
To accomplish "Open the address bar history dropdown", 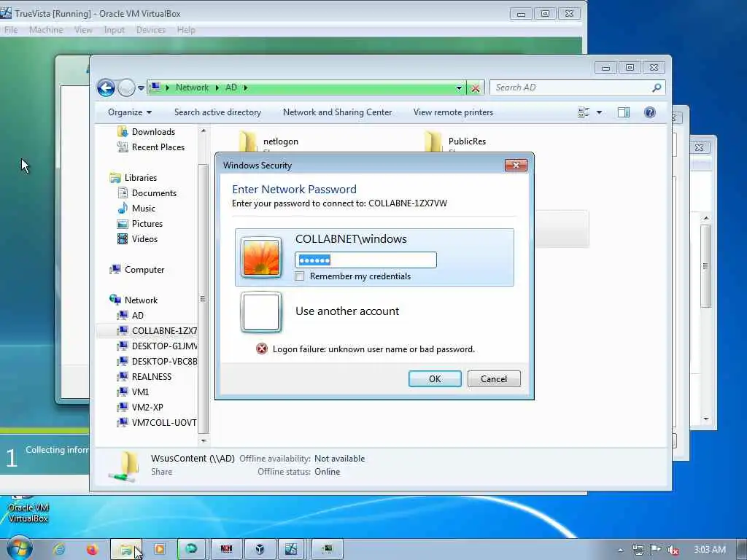I will (459, 87).
